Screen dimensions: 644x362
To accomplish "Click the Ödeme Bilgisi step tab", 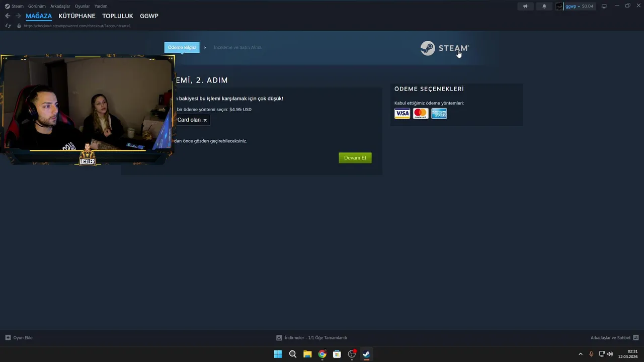I will (182, 47).
